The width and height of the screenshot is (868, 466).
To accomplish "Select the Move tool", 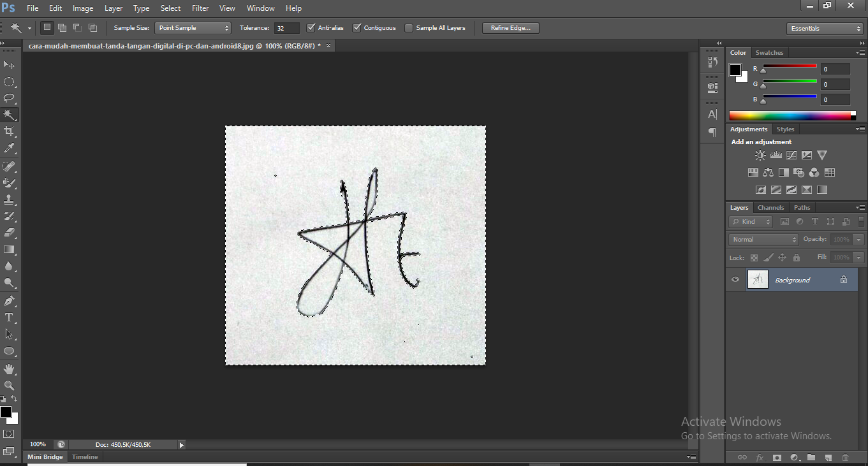I will coord(9,65).
